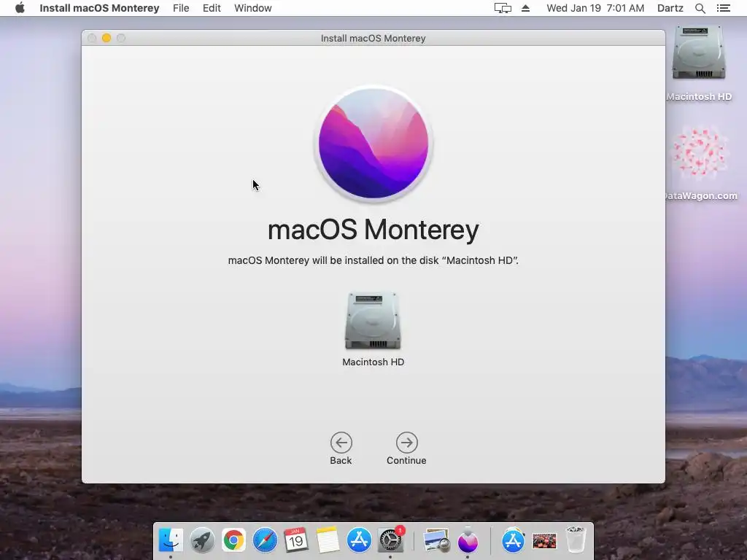Open the Notification Center list icon
This screenshot has height=560, width=747.
723,8
